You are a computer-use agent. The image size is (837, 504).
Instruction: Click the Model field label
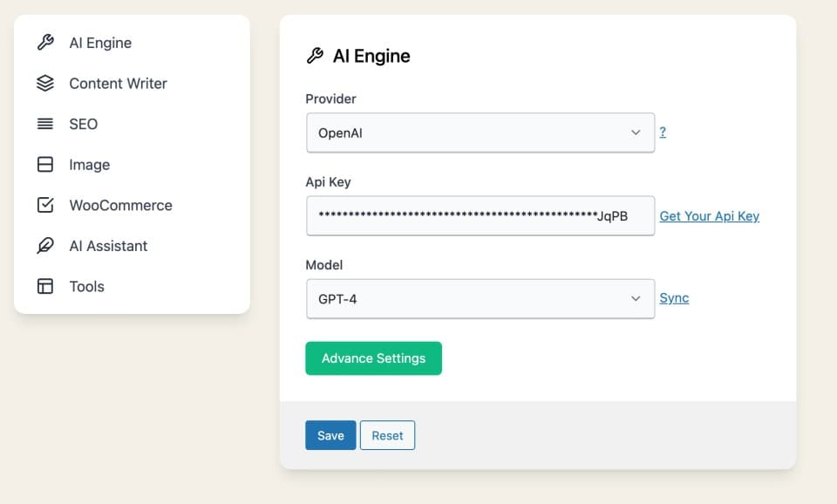pyautogui.click(x=324, y=265)
